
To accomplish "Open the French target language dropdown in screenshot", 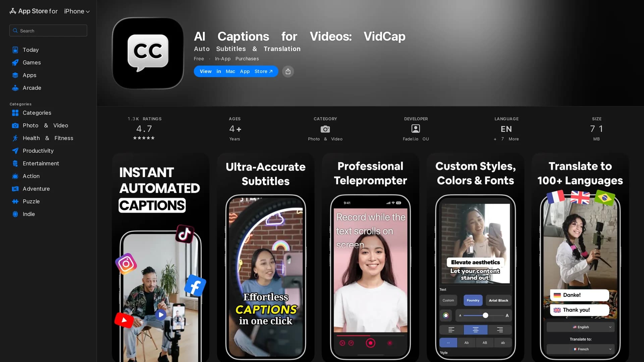I will pyautogui.click(x=580, y=349).
